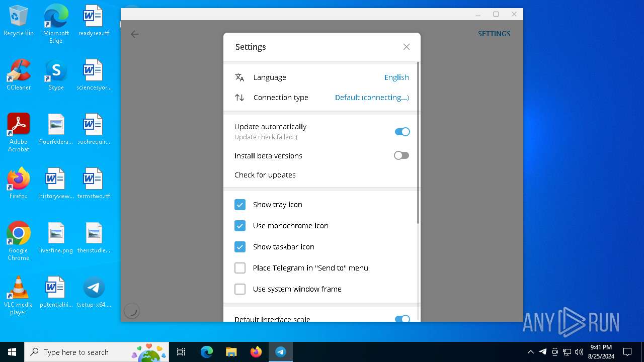Select the suchrequir... document on the desktop
Screen dimensions: 644x362
coord(94,130)
